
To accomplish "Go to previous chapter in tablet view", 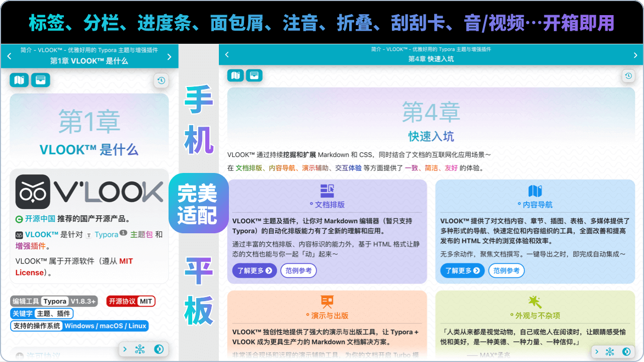I will pos(227,54).
